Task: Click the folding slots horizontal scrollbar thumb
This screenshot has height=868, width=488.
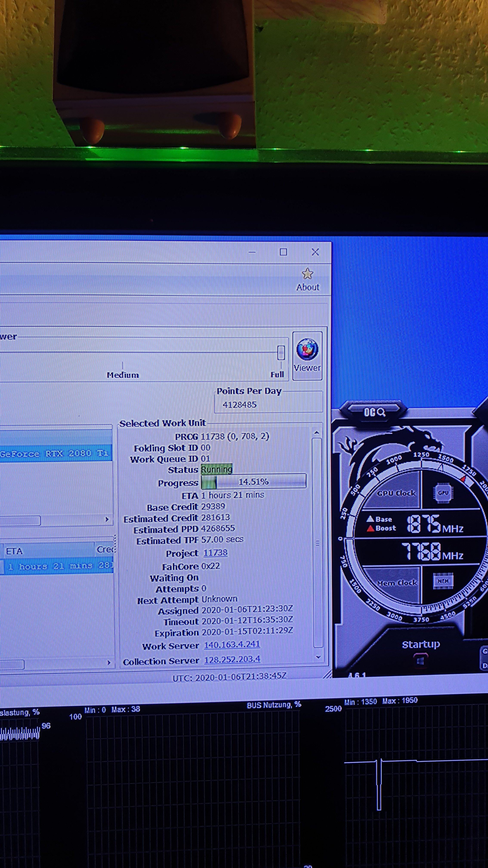Action: coord(20,521)
